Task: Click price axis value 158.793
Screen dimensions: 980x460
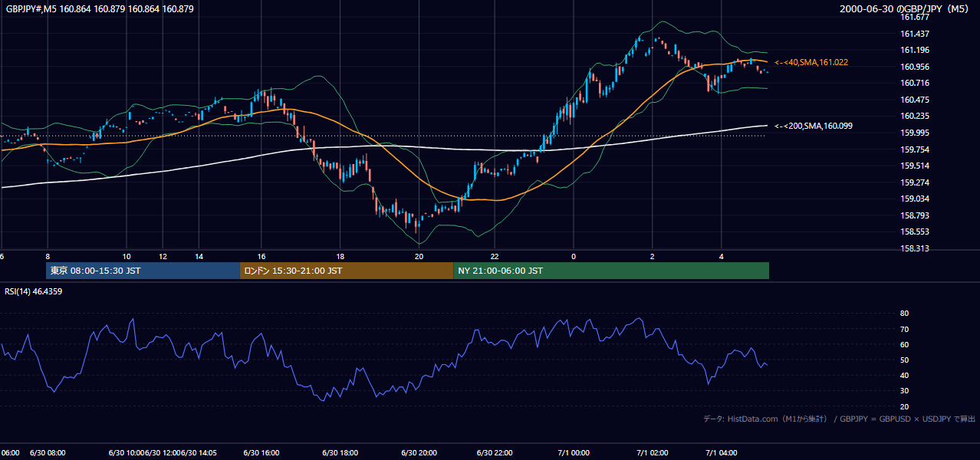Action: (x=915, y=215)
